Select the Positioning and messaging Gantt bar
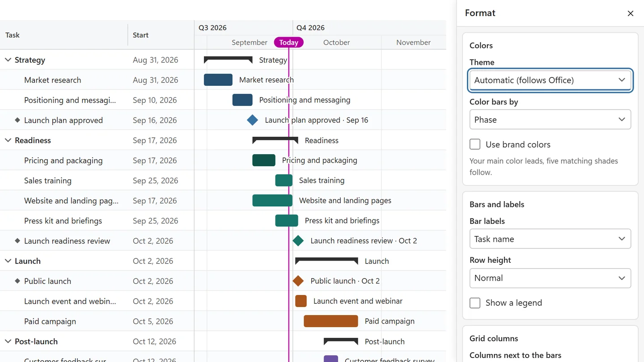 tap(242, 100)
